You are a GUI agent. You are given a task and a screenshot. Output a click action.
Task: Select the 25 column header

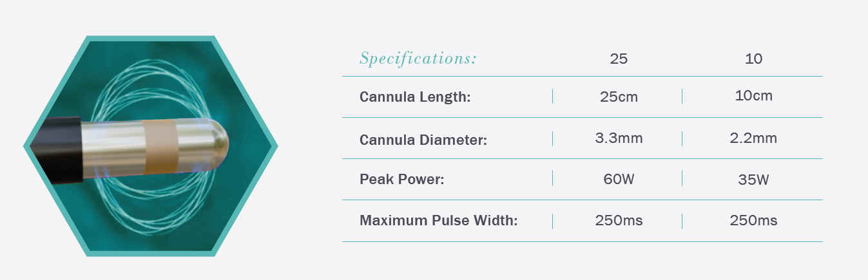(x=619, y=59)
